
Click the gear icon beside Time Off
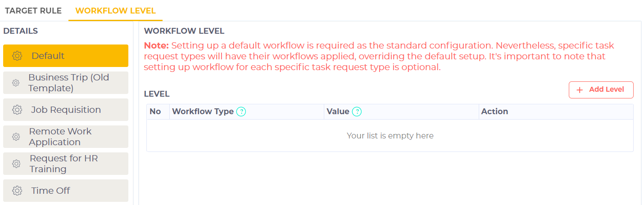[17, 191]
